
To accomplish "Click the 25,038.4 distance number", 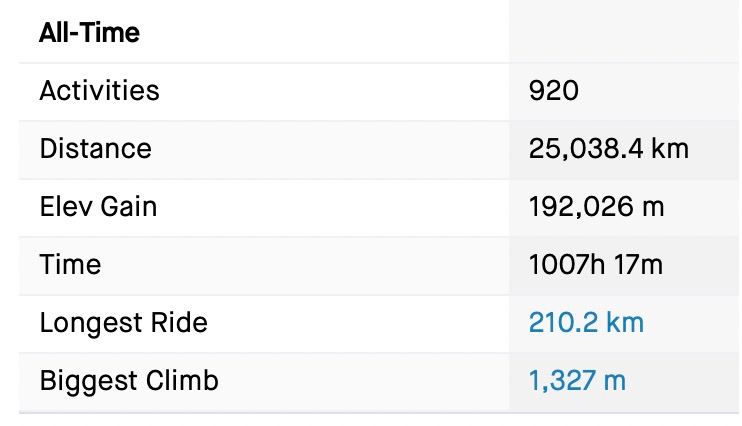I will 585,149.
